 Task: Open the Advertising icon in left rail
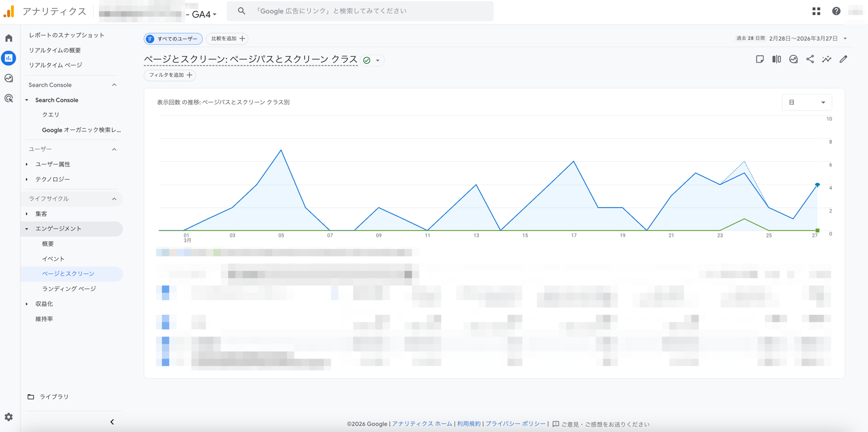pos(9,98)
